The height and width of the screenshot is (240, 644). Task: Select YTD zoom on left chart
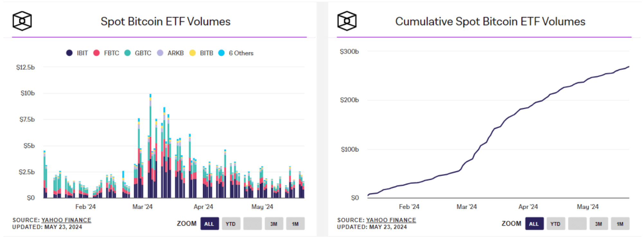click(x=231, y=224)
